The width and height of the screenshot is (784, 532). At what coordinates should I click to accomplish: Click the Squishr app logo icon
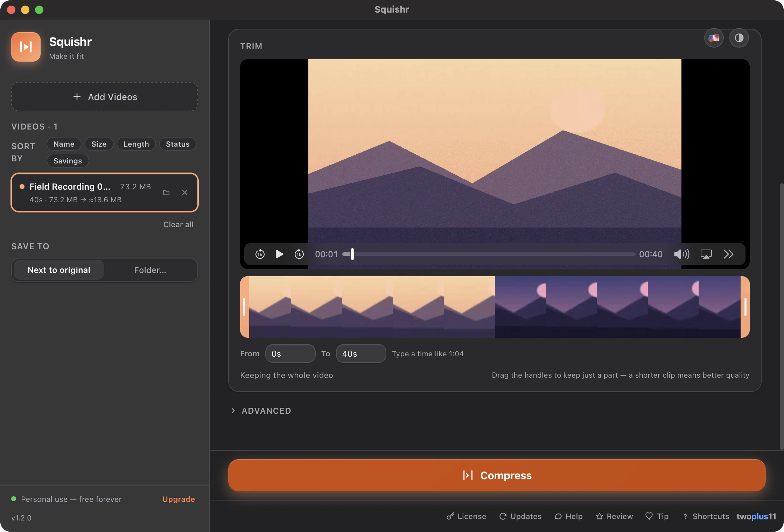[26, 47]
